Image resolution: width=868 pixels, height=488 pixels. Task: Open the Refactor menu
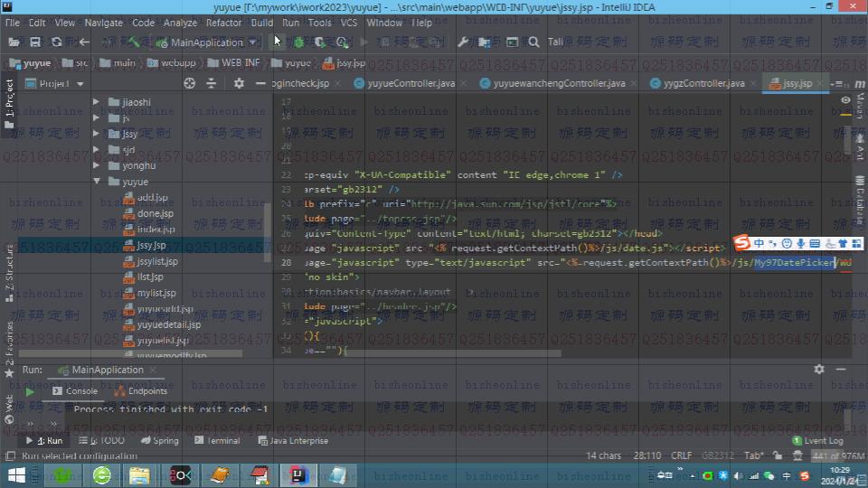223,23
